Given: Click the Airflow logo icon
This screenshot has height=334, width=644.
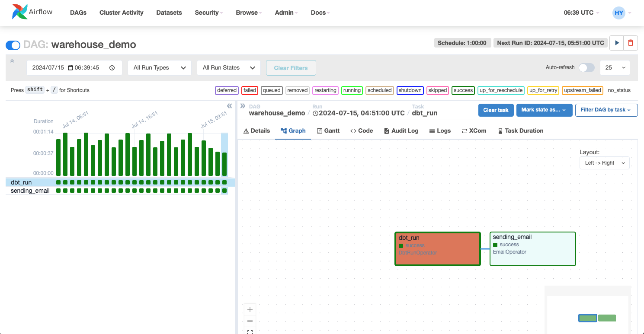Looking at the screenshot, I should (19, 12).
